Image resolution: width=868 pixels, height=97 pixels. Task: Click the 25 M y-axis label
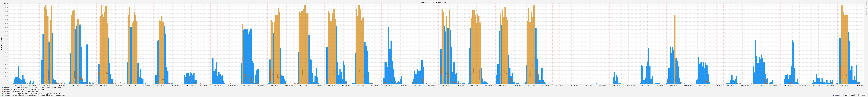[6, 64]
